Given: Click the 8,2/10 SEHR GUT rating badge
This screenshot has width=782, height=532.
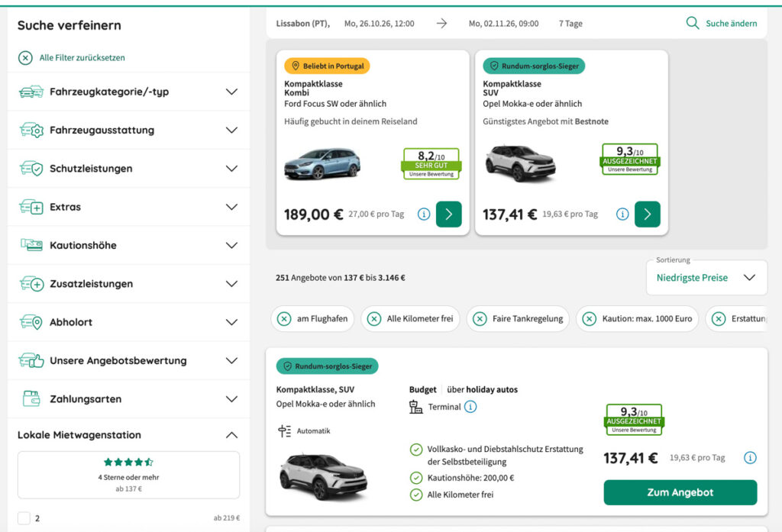Looking at the screenshot, I should tap(431, 163).
